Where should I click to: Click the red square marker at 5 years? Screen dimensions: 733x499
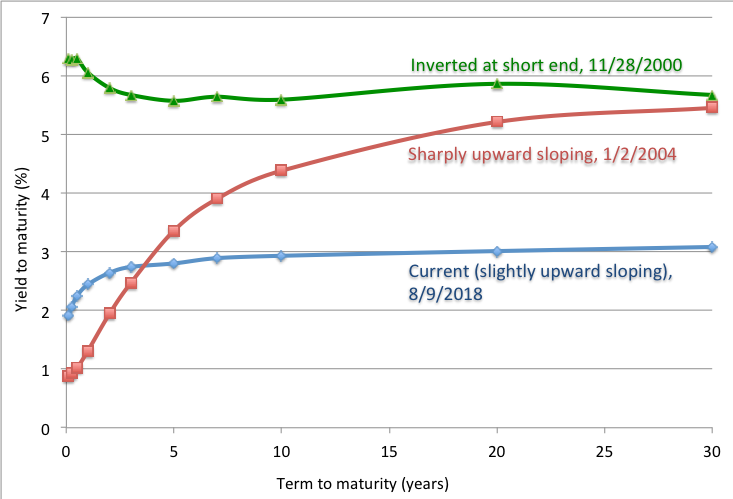(174, 231)
